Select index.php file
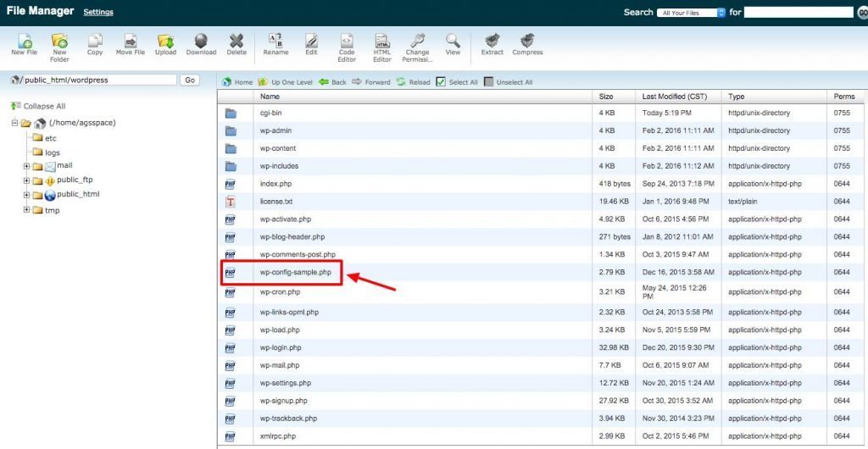Image resolution: width=868 pixels, height=449 pixels. coord(275,184)
